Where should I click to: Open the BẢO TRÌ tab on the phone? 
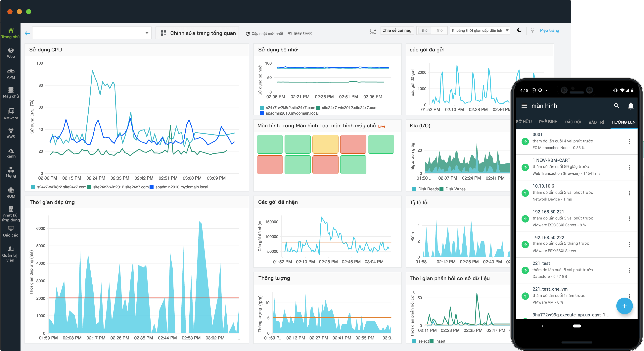point(596,122)
